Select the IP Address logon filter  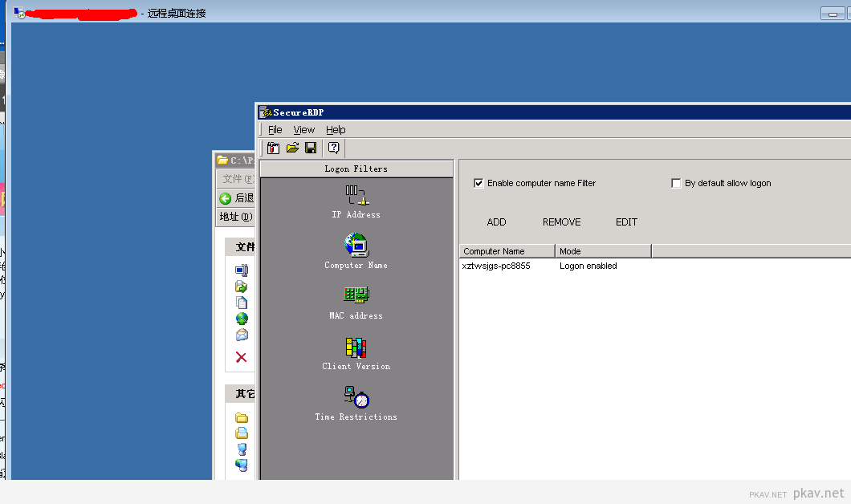click(356, 201)
